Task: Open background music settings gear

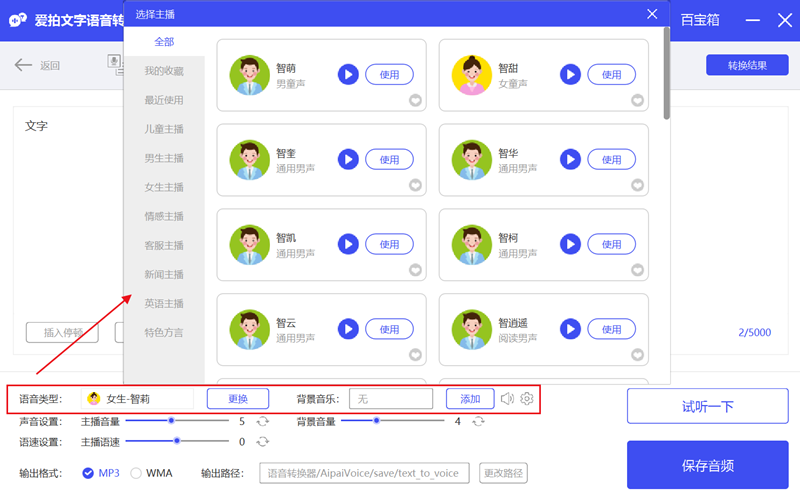Action: click(x=527, y=398)
